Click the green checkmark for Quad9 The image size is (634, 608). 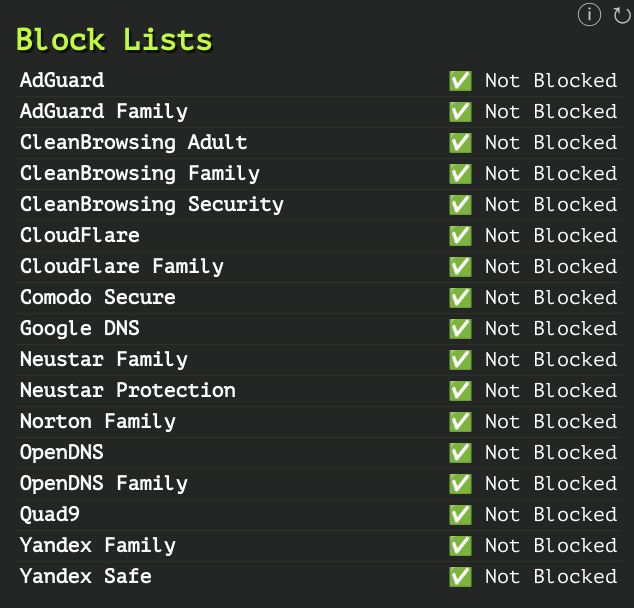460,515
